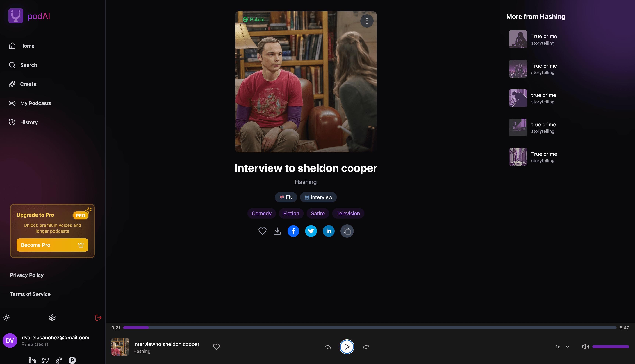
Task: Select the Satire tag
Action: (318, 214)
